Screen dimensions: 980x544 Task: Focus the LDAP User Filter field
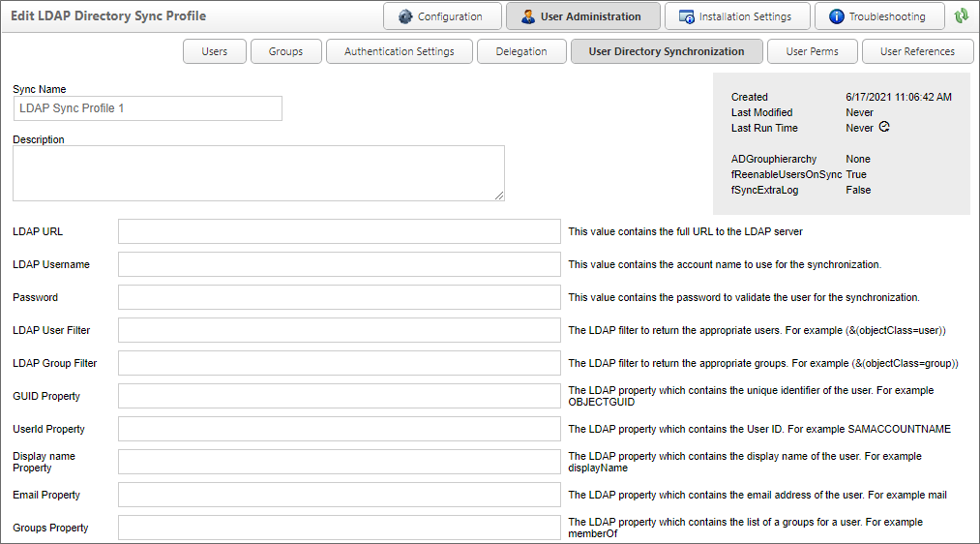[x=339, y=330]
